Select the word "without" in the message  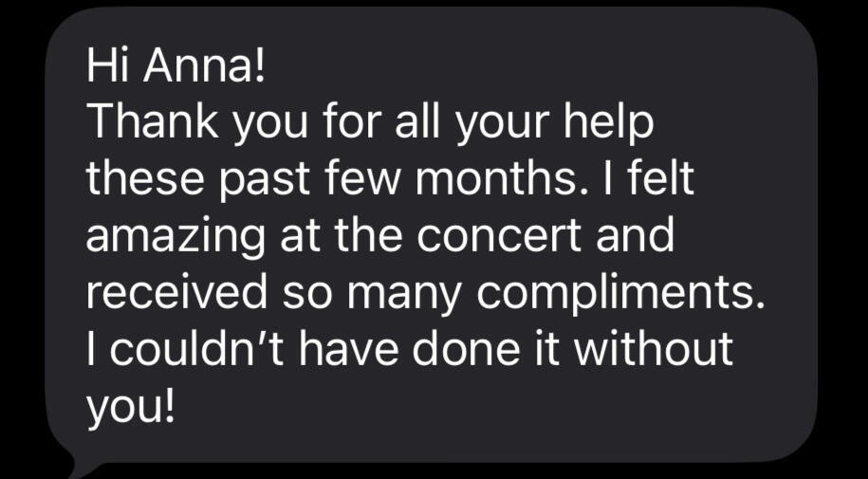pos(661,350)
